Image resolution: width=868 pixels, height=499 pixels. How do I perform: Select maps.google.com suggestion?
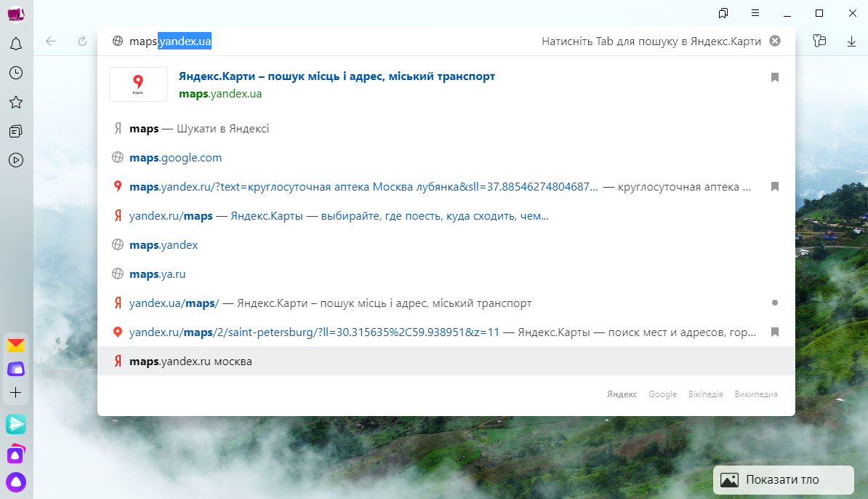click(x=446, y=158)
